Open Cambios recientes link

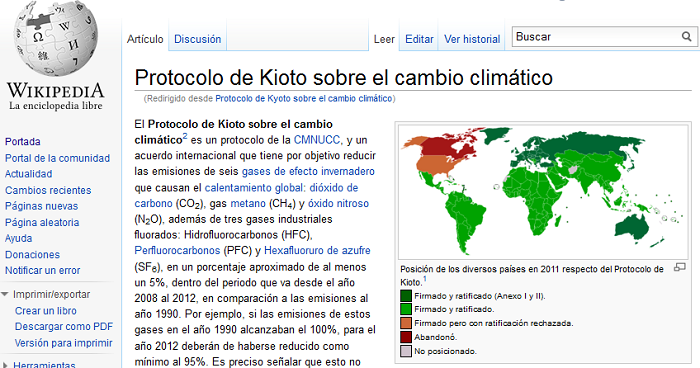(48, 190)
